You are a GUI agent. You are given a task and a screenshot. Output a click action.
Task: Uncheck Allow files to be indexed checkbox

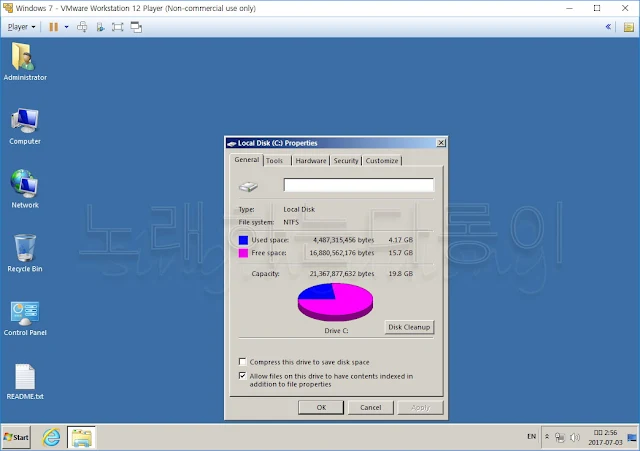point(242,375)
